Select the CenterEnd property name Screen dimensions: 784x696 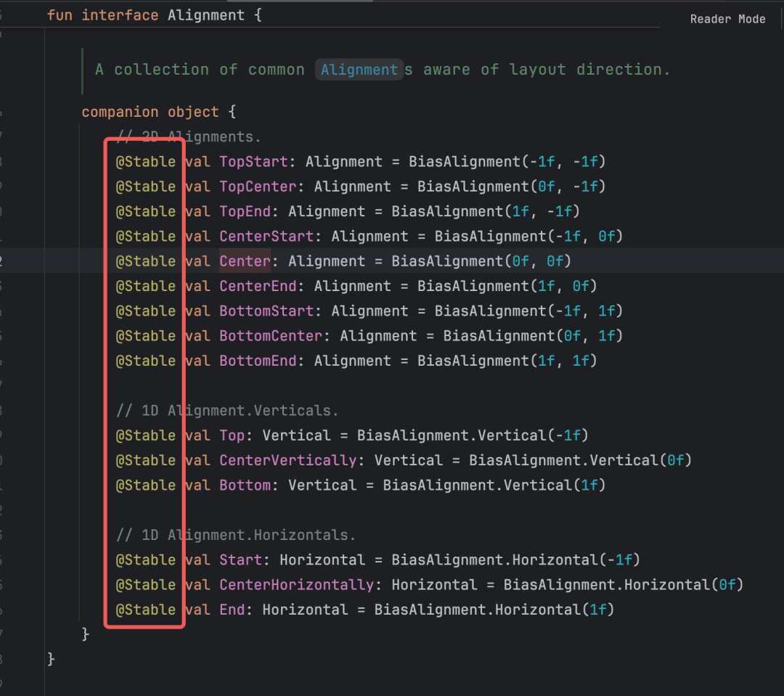click(258, 286)
